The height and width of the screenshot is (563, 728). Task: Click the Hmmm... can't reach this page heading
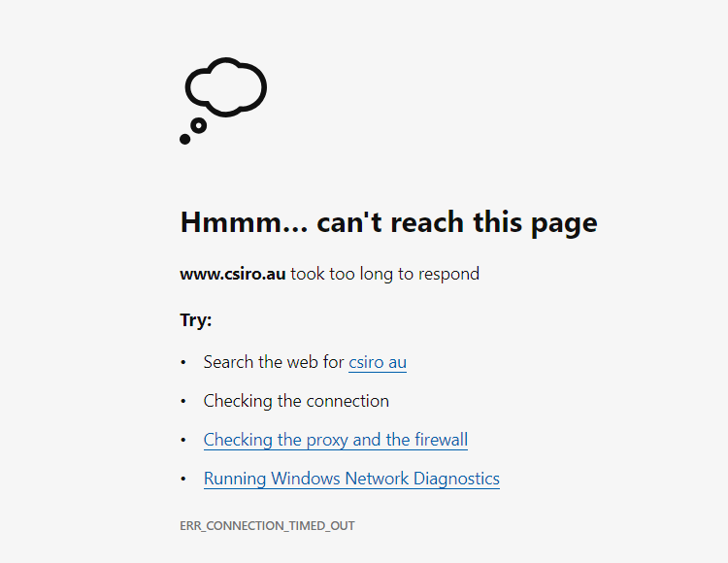388,222
